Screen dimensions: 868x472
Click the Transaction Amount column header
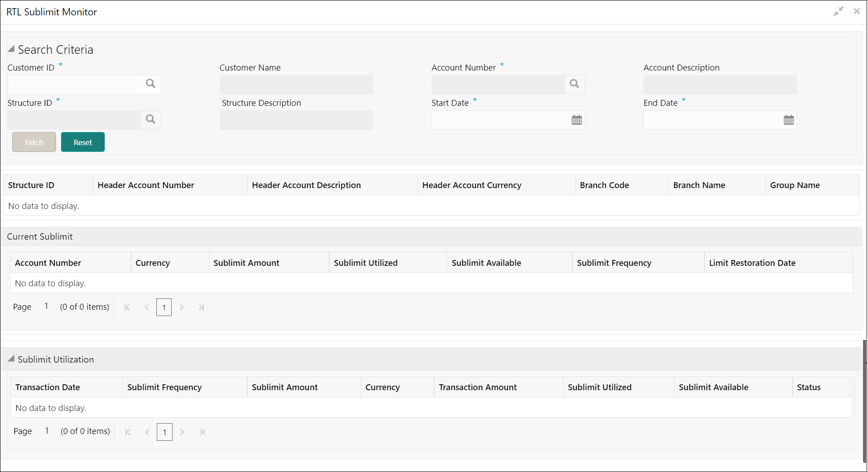(498, 387)
